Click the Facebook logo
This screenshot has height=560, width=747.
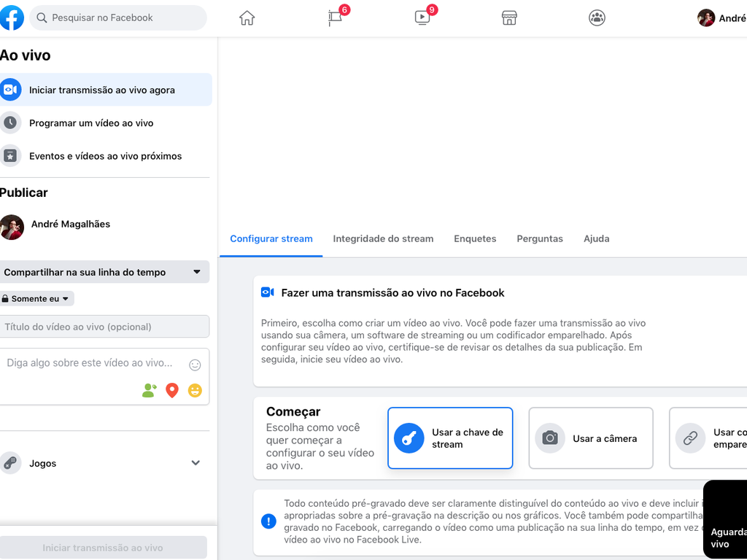coord(12,17)
